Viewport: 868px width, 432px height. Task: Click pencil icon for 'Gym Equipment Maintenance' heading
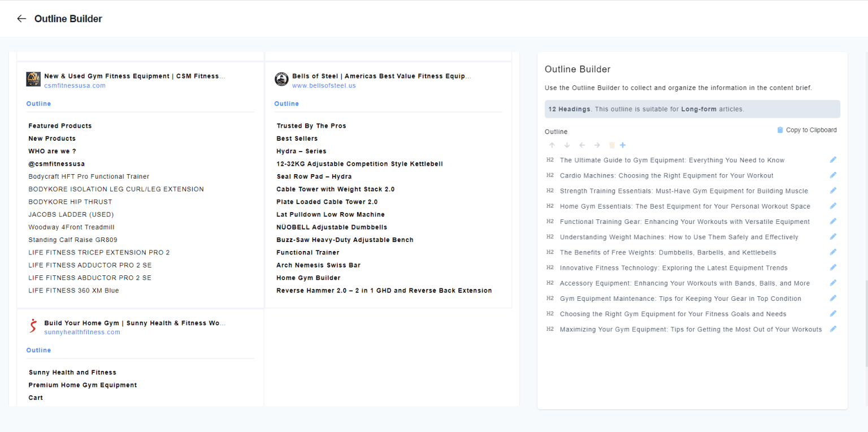coord(833,299)
